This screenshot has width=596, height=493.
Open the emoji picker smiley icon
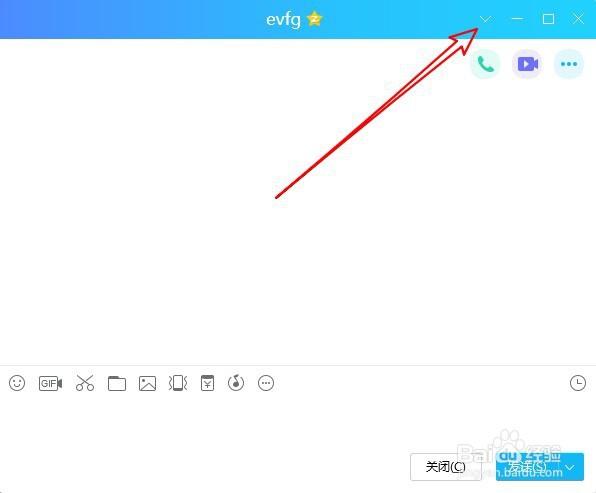tap(17, 383)
